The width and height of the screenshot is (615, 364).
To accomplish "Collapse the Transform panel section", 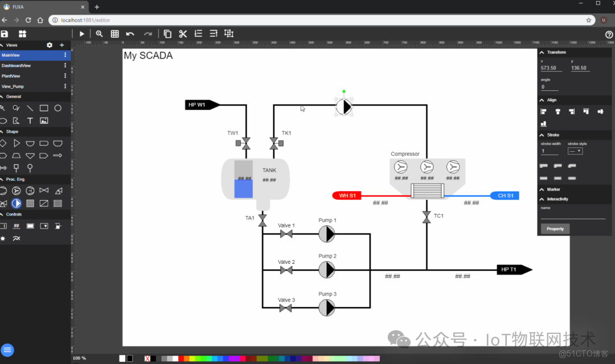I will pyautogui.click(x=541, y=52).
